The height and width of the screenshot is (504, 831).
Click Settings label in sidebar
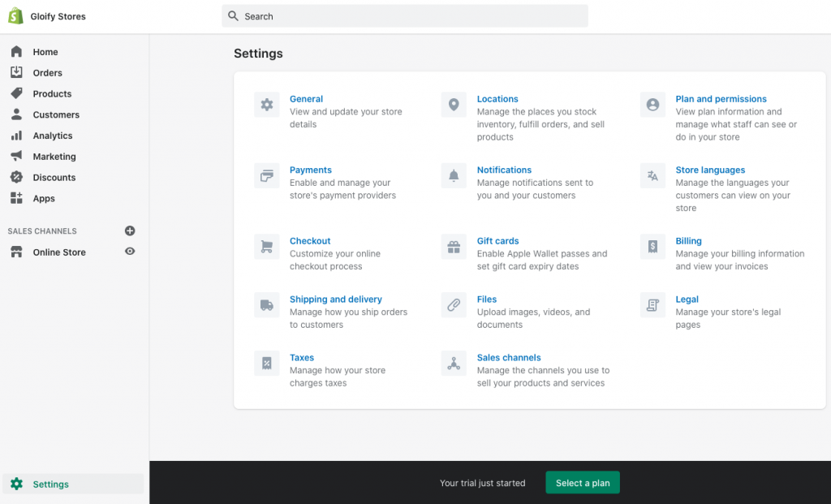[x=51, y=484]
